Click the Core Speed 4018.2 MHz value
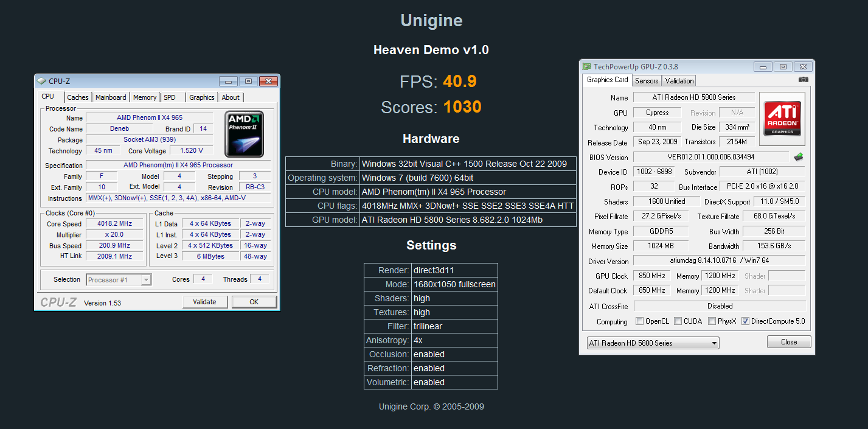The width and height of the screenshot is (868, 429). (115, 224)
